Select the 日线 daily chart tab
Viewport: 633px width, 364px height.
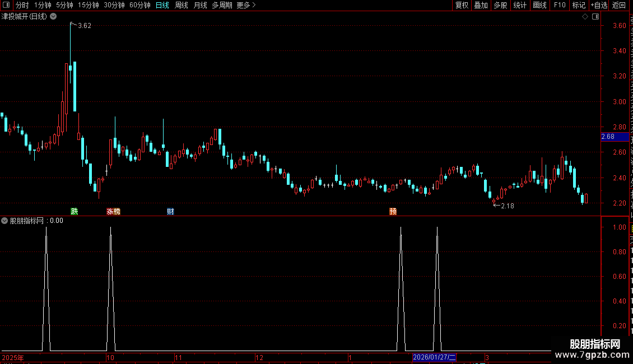click(x=162, y=5)
